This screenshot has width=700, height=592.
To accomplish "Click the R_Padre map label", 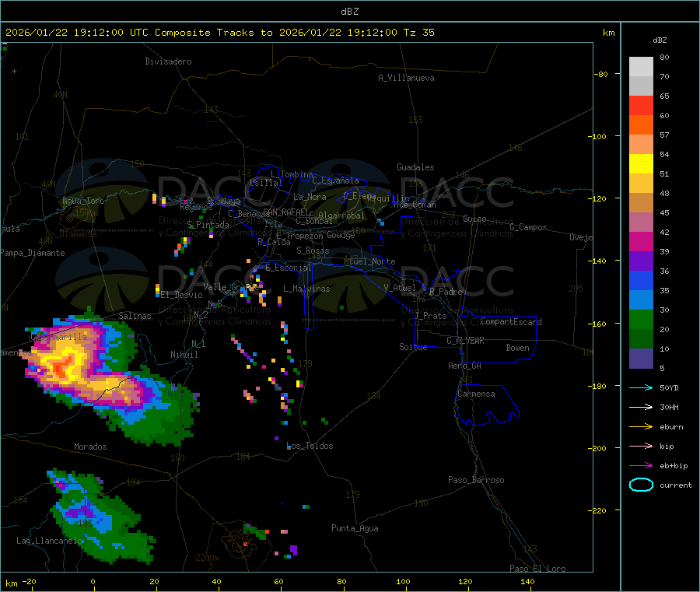I will 446,292.
